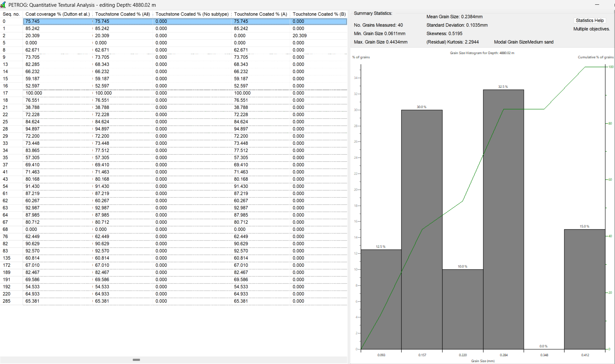Click the 20.309 value in Touchstone Coated (B)
This screenshot has height=364, width=615.
coord(300,36)
